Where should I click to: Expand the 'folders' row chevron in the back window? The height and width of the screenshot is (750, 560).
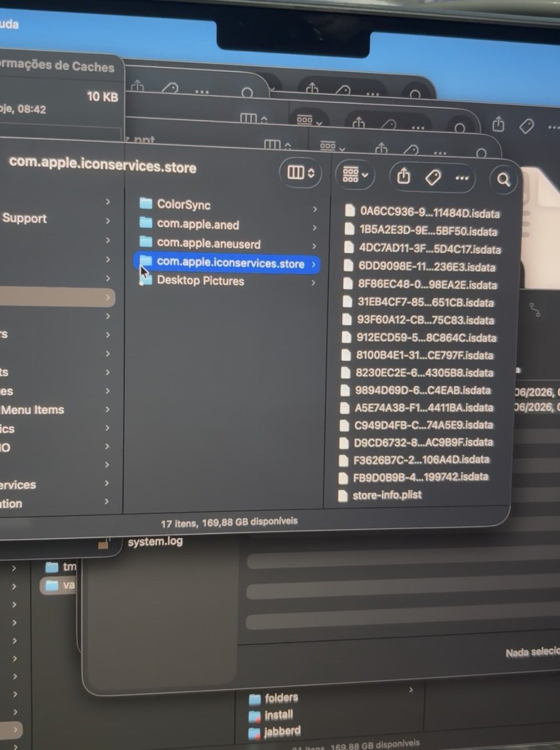[x=411, y=690]
